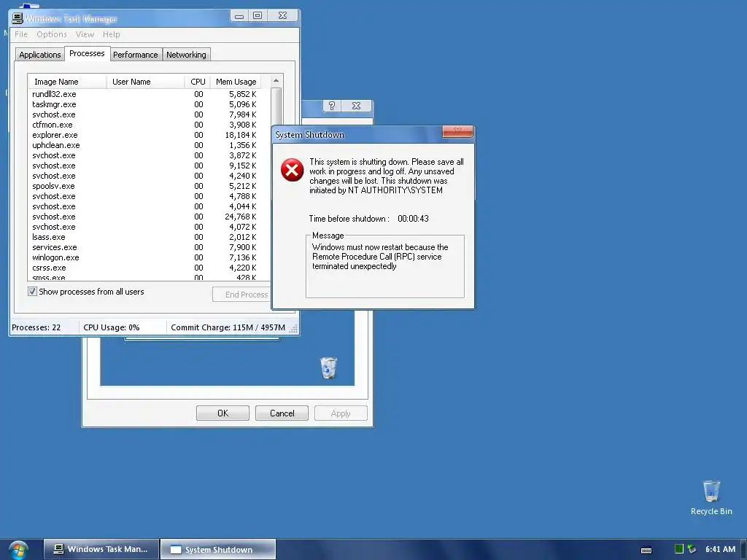This screenshot has width=747, height=560.
Task: Click the 6:41 AM taskbar clock
Action: 720,549
